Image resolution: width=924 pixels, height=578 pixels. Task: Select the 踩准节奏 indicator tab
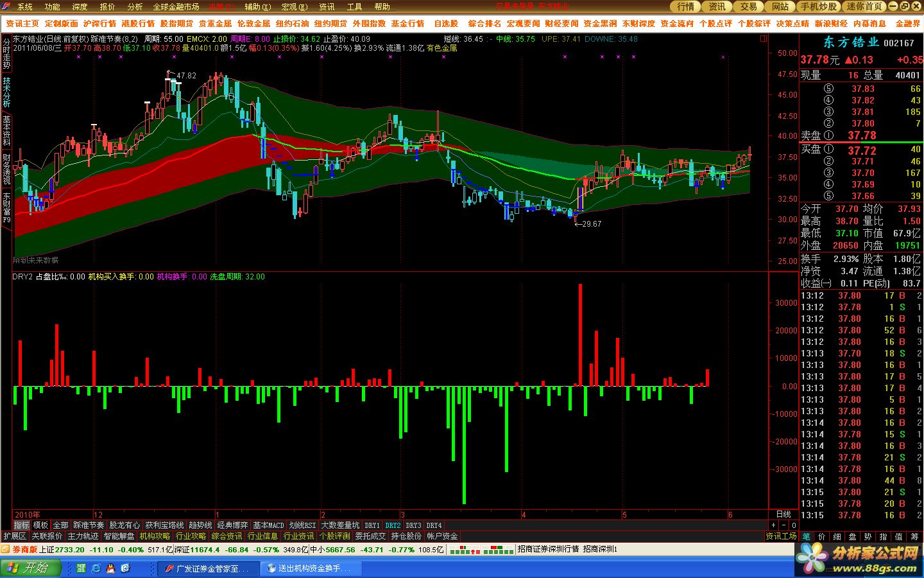tap(88, 525)
